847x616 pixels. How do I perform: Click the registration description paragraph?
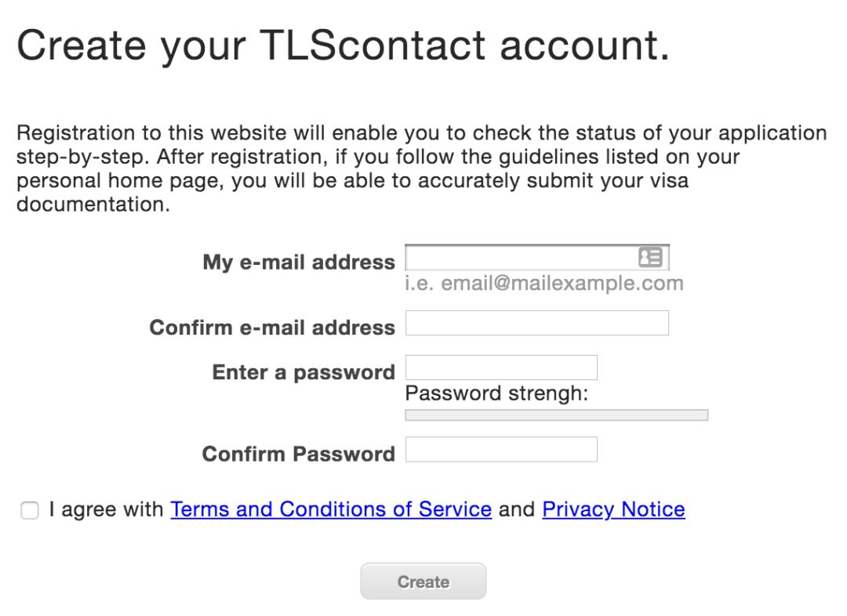click(x=421, y=168)
